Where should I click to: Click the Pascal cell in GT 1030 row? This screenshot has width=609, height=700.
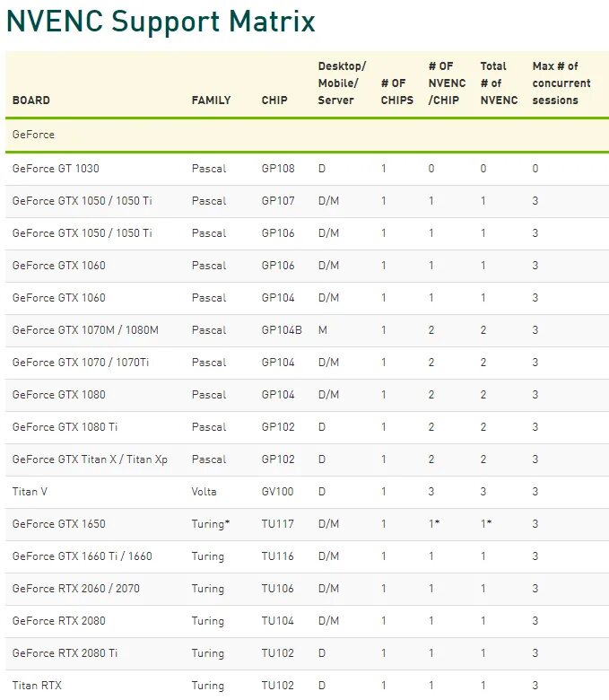click(x=209, y=169)
